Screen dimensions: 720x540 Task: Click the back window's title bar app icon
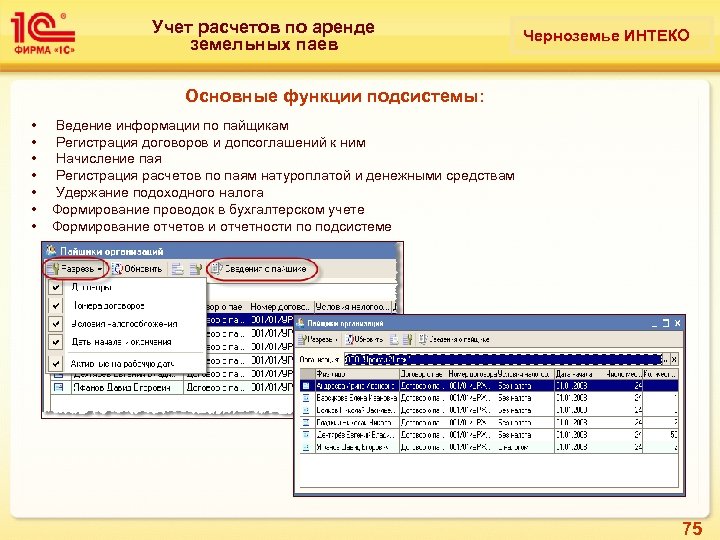[x=51, y=251]
